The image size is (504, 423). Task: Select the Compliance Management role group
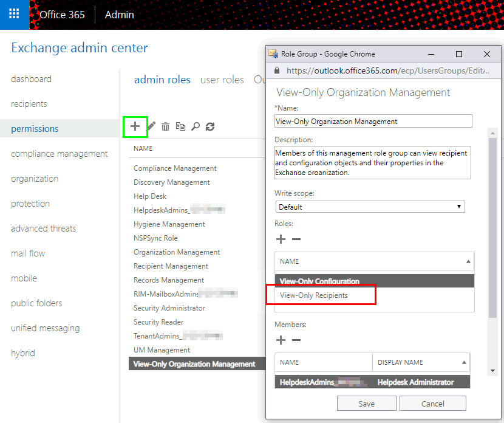pyautogui.click(x=175, y=168)
